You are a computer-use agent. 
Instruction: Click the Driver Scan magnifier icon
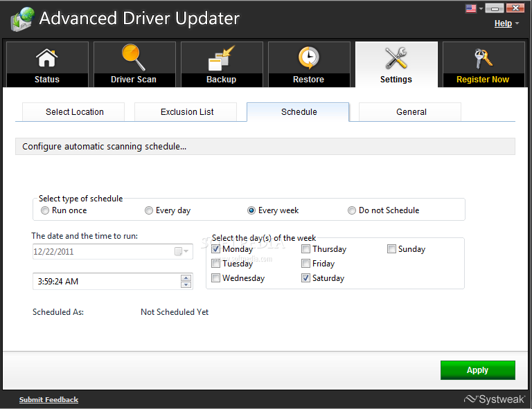[x=134, y=57]
